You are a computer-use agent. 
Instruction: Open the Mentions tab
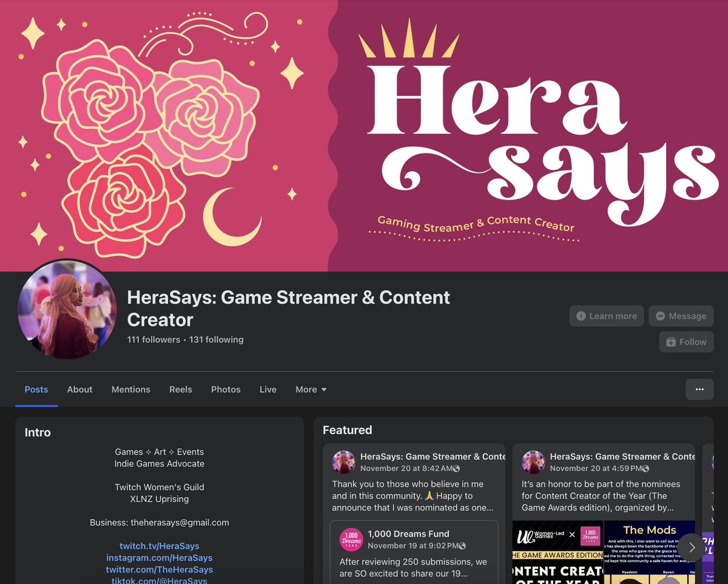tap(131, 389)
